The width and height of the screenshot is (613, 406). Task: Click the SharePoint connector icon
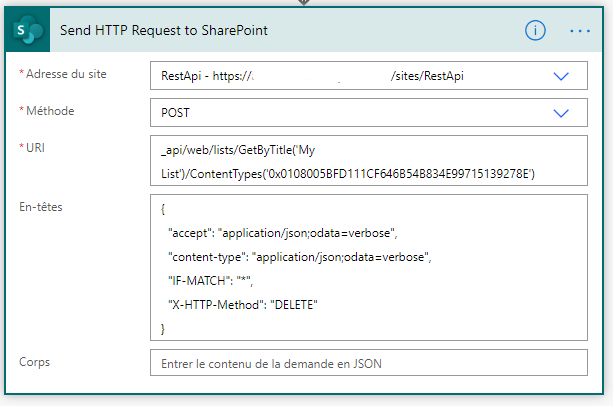pyautogui.click(x=28, y=30)
